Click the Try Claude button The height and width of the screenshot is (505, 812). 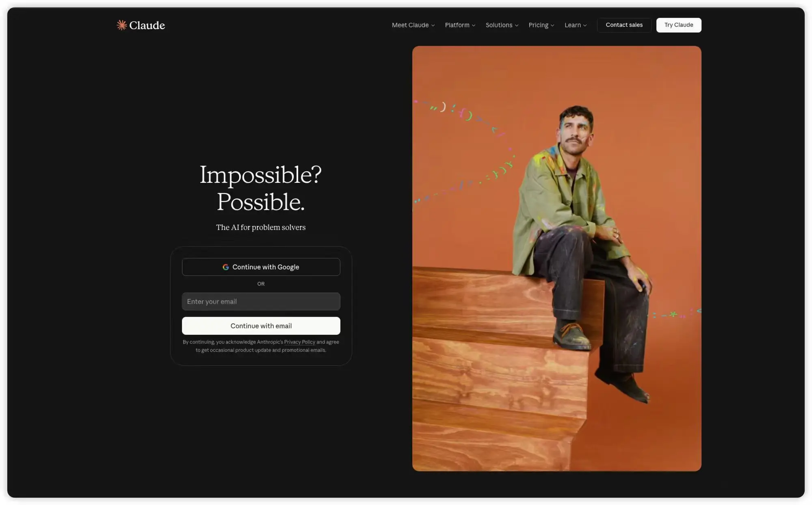(x=679, y=25)
